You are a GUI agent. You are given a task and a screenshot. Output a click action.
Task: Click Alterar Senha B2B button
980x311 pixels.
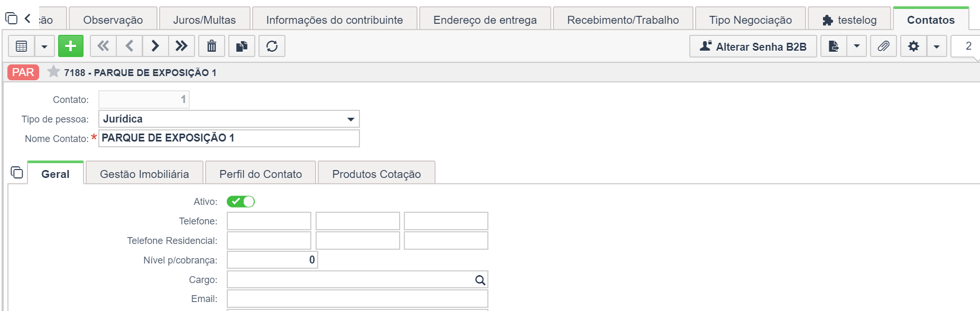pos(753,46)
